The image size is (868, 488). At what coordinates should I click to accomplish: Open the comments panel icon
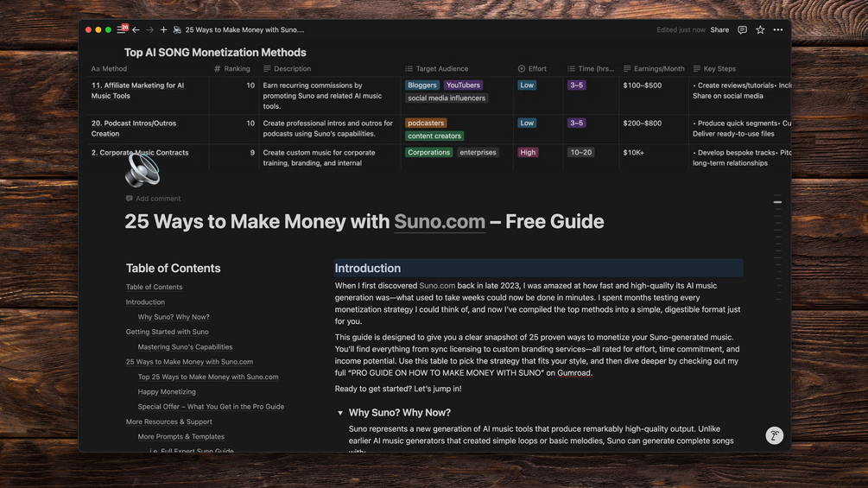(743, 30)
